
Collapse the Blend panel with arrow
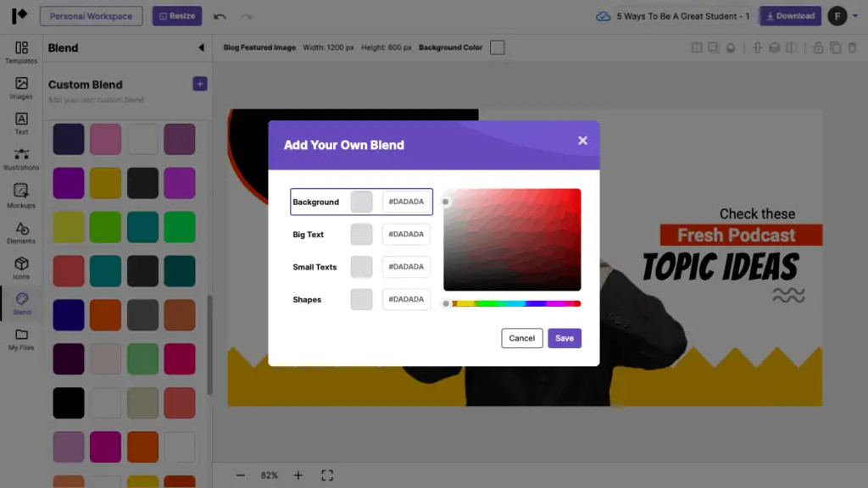coord(201,48)
